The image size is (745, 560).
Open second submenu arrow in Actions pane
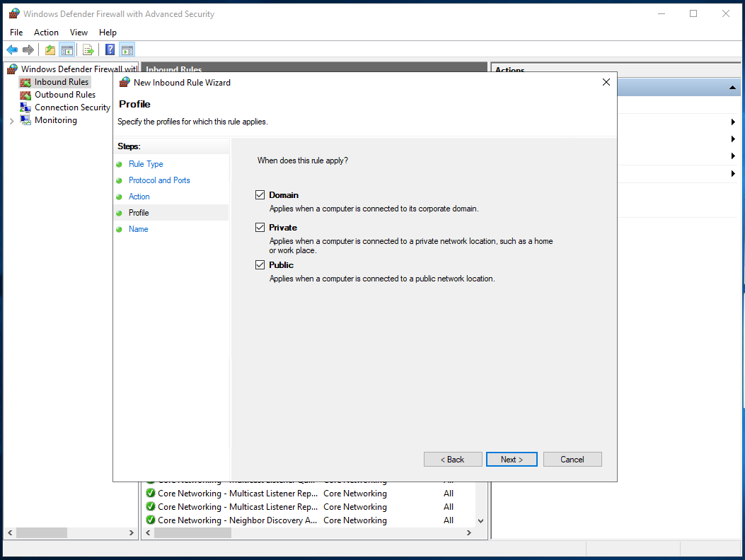[x=733, y=139]
